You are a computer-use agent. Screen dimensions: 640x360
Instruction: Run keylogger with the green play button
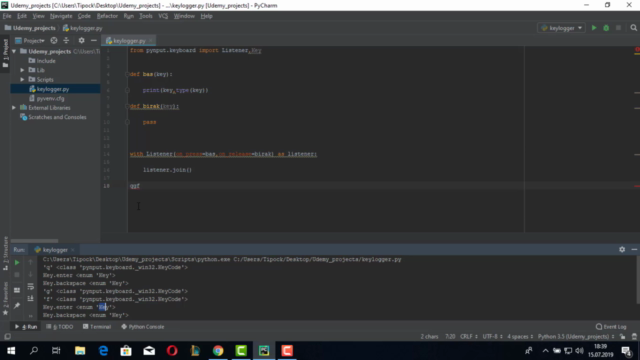[x=594, y=28]
